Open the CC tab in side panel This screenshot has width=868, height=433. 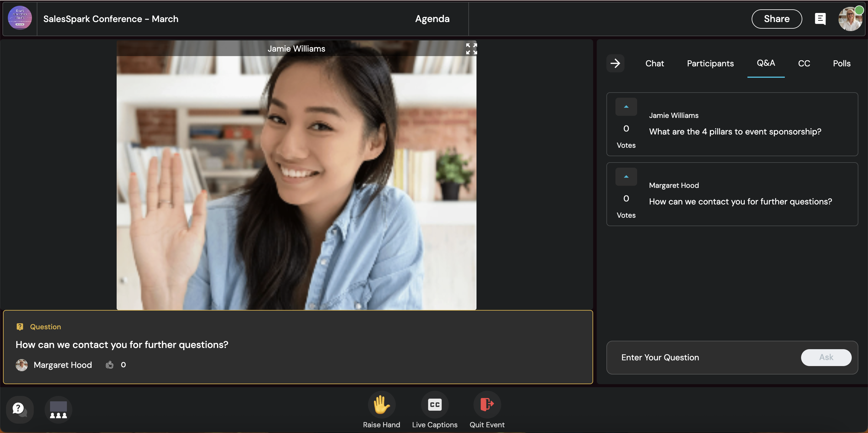(x=804, y=63)
